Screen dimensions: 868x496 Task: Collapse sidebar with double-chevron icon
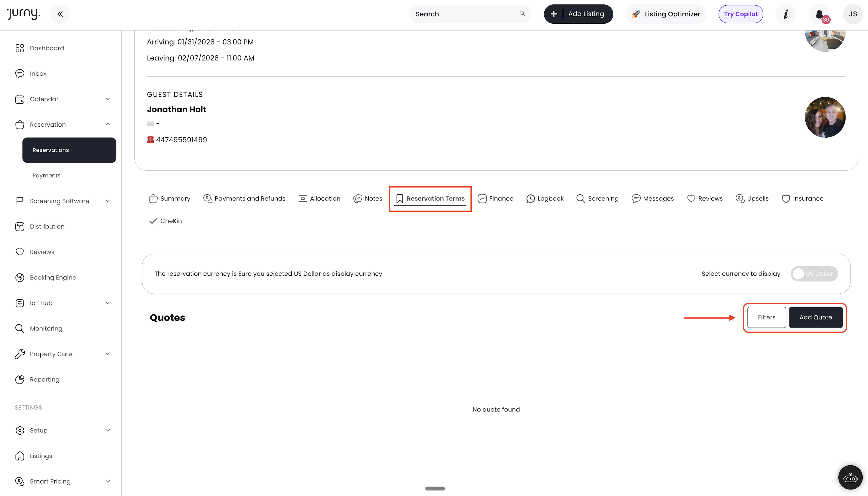pos(60,14)
